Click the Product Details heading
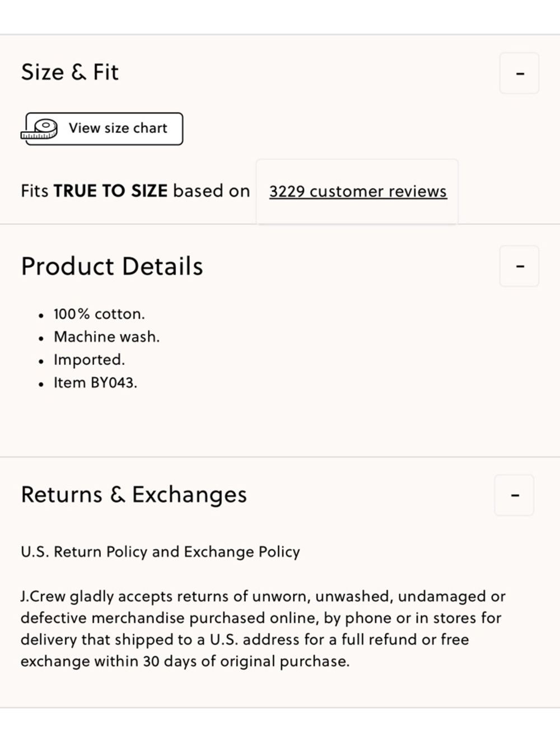 (112, 266)
